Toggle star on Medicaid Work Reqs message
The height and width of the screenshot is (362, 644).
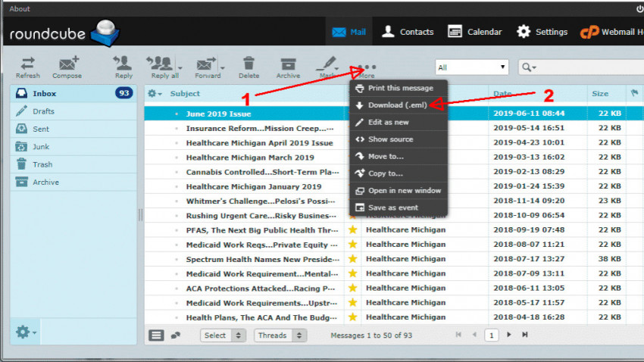tap(353, 244)
